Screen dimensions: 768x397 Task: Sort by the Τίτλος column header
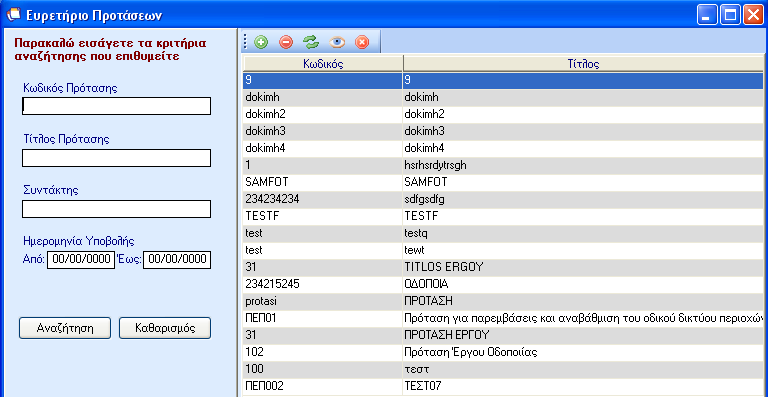[583, 64]
